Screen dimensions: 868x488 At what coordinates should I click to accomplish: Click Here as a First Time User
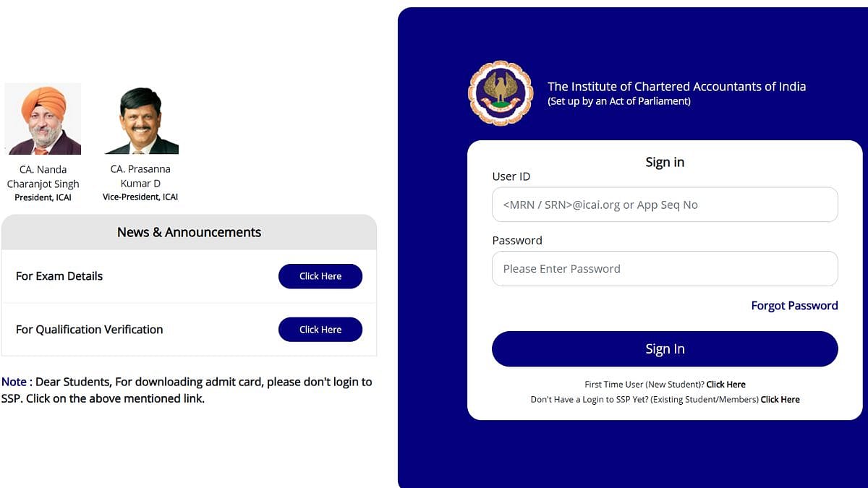(726, 384)
